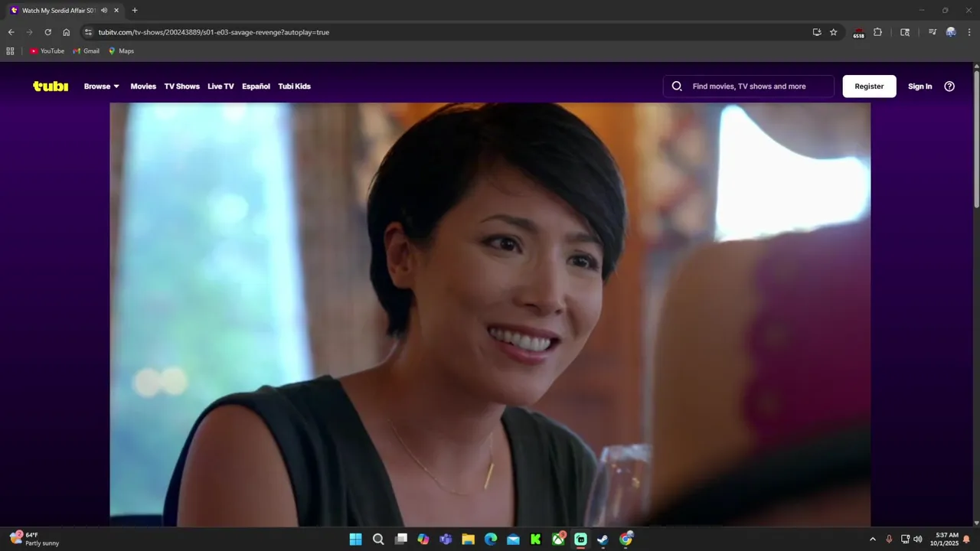Open Task View on the taskbar

(x=400, y=540)
